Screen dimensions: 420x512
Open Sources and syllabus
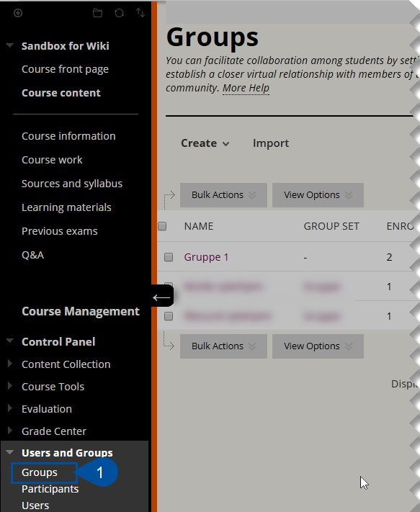coord(72,184)
